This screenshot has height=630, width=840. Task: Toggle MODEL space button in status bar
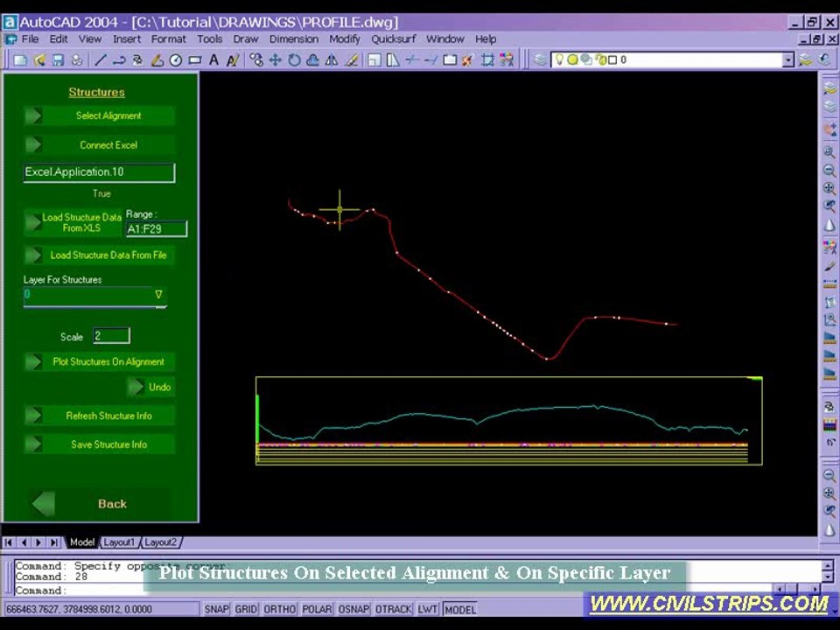point(460,609)
